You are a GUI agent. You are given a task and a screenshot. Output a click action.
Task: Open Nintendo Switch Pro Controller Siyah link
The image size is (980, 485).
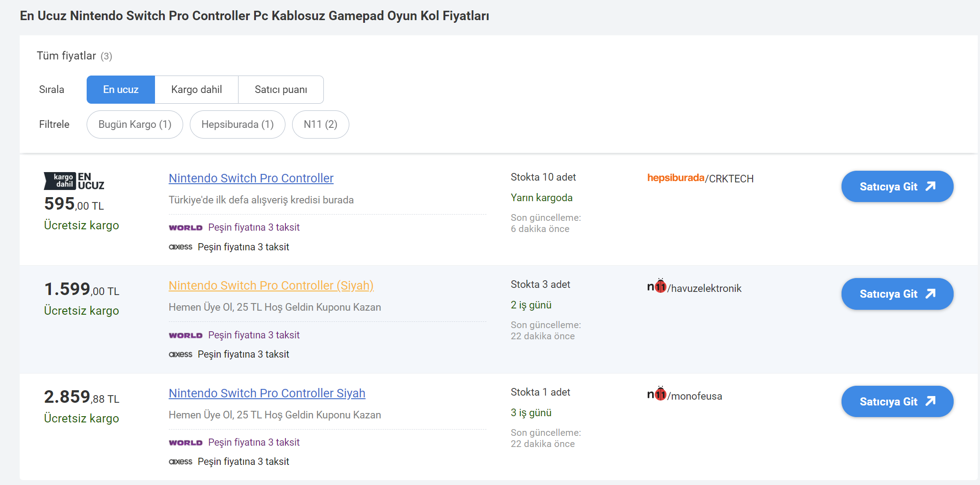tap(267, 393)
